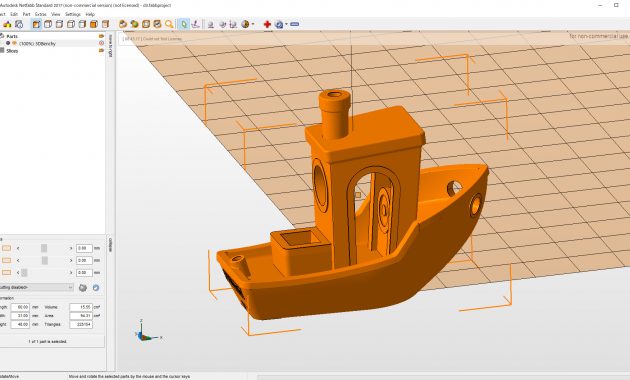Click the Triangles count field
This screenshot has width=630, height=380.
(x=81, y=324)
